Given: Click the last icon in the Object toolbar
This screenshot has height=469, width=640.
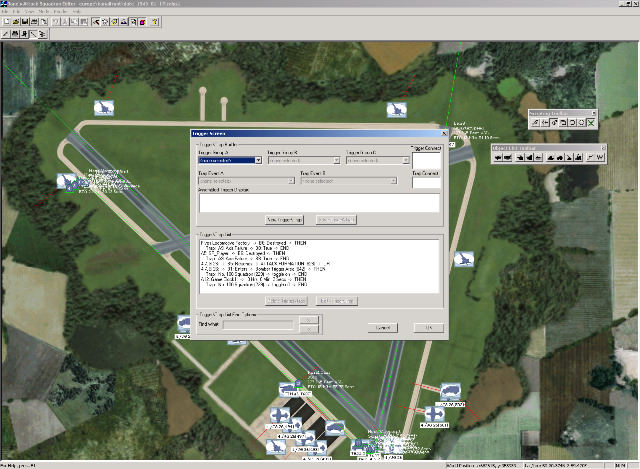Looking at the screenshot, I should coord(600,157).
